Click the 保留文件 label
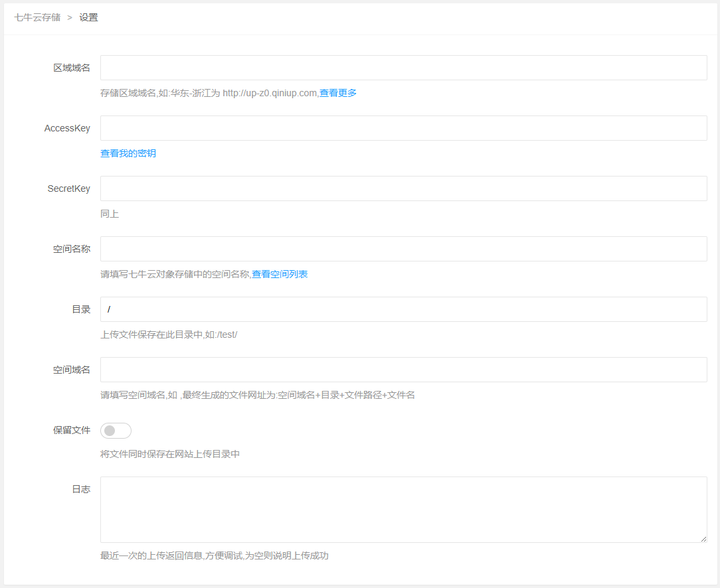 tap(72, 430)
